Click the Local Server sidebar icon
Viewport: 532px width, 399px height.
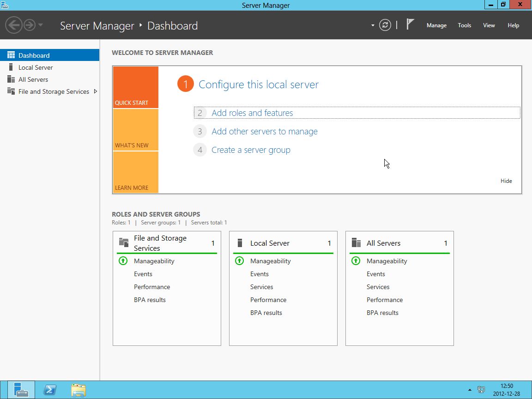(x=11, y=67)
